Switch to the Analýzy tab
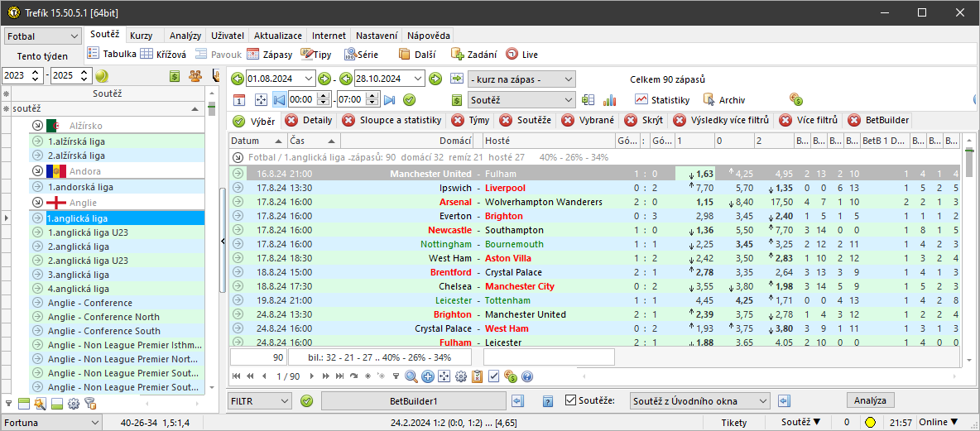This screenshot has width=980, height=431. coord(185,36)
